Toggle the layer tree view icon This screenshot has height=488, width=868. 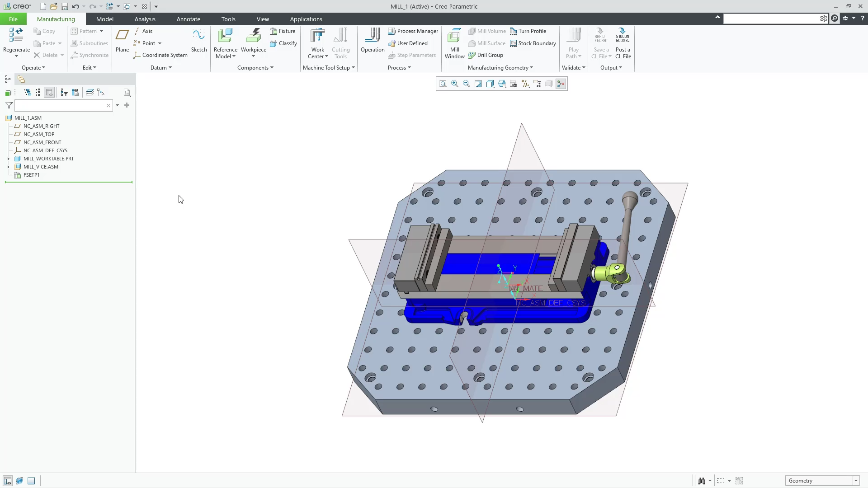(90, 93)
